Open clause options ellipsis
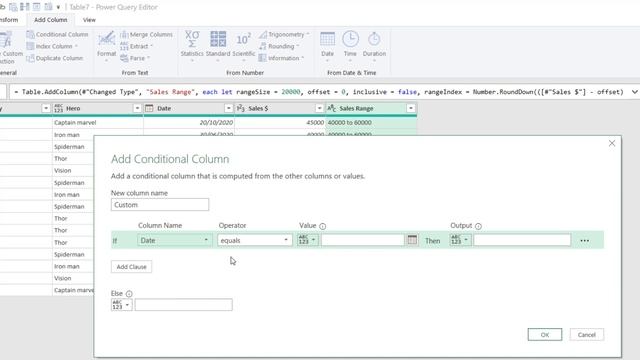 pos(584,240)
